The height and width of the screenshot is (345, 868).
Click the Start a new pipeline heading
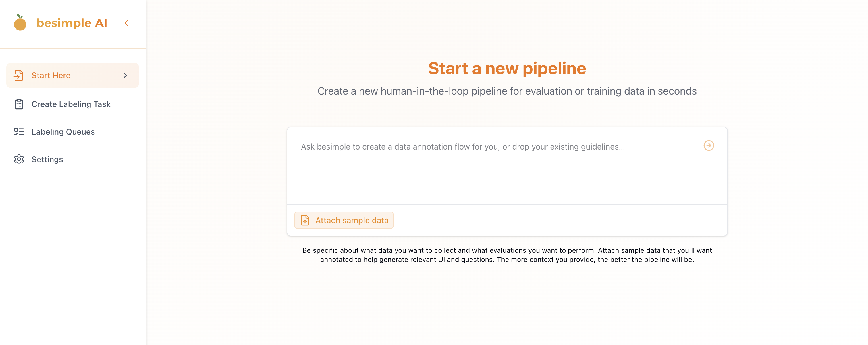[507, 68]
